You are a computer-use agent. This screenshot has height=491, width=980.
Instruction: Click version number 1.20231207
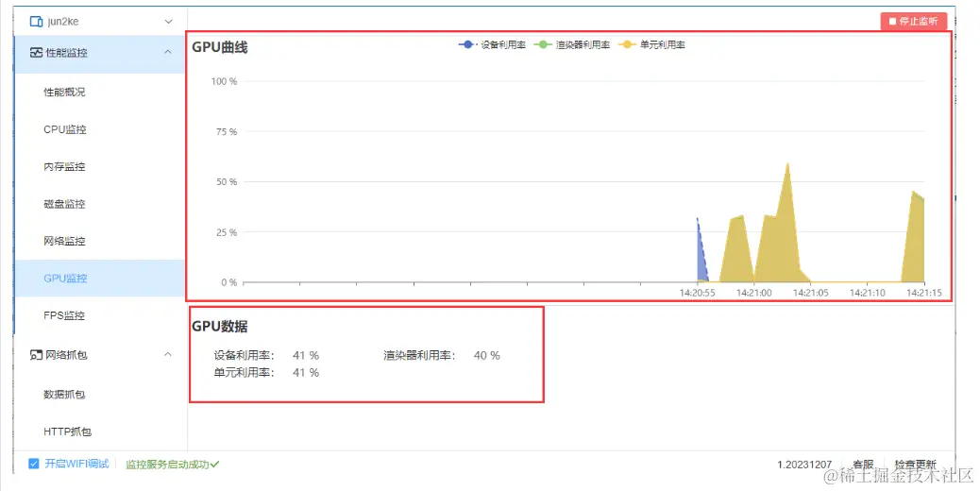click(805, 465)
